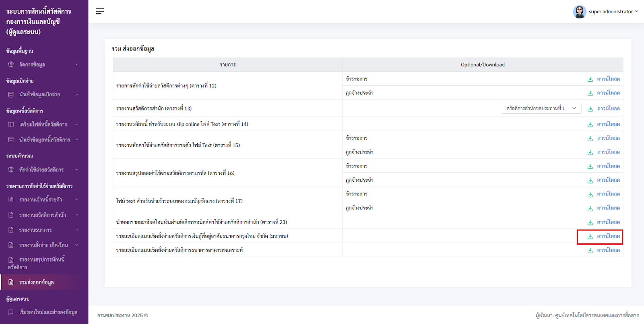
Task: Click the นำเข้าข้อมูลเบิกจ่าย database icon
Action: 11,95
